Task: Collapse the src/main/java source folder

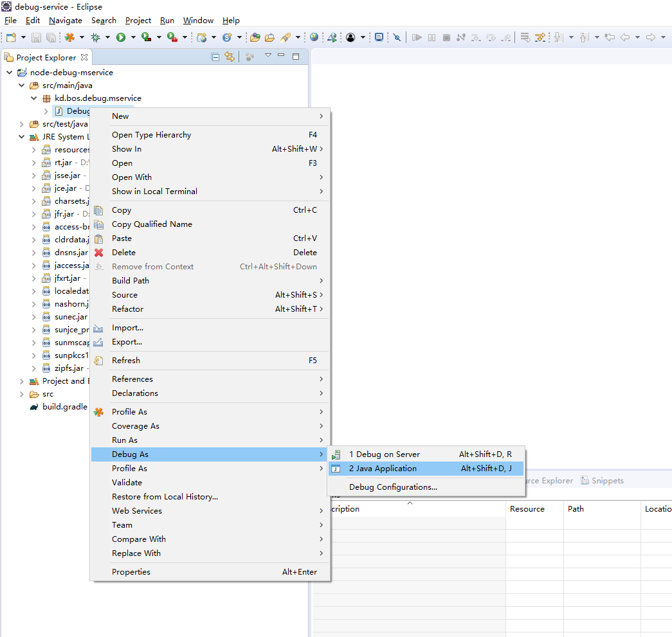Action: point(21,85)
